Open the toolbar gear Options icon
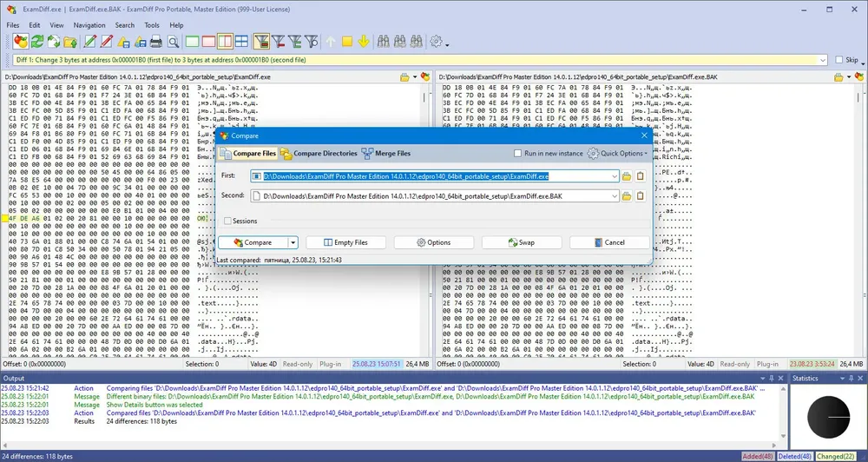 tap(437, 42)
